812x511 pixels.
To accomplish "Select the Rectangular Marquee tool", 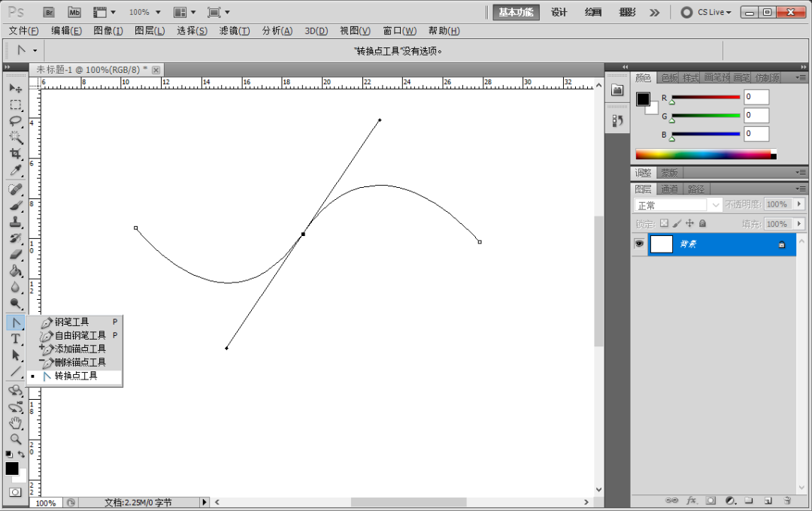I will pos(16,105).
